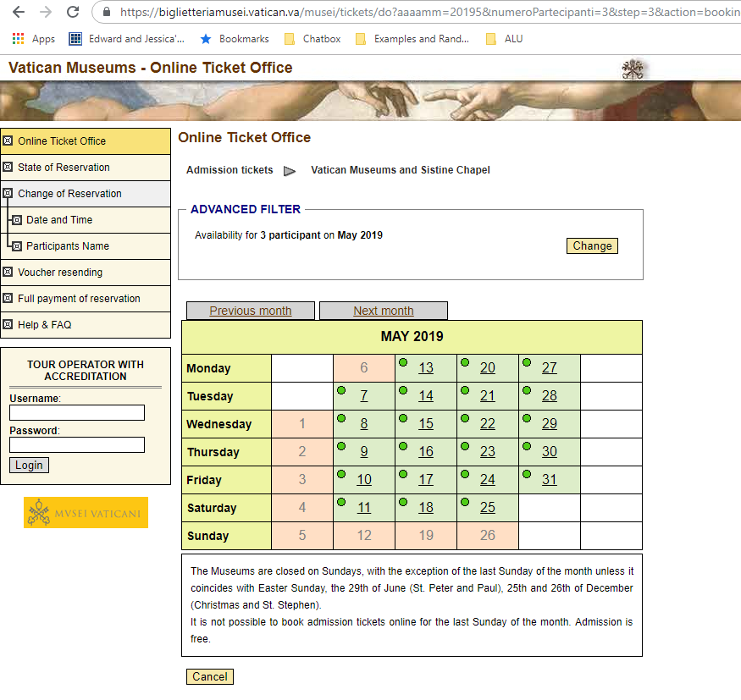Select Friday May 24
This screenshot has height=700, width=741.
(488, 479)
